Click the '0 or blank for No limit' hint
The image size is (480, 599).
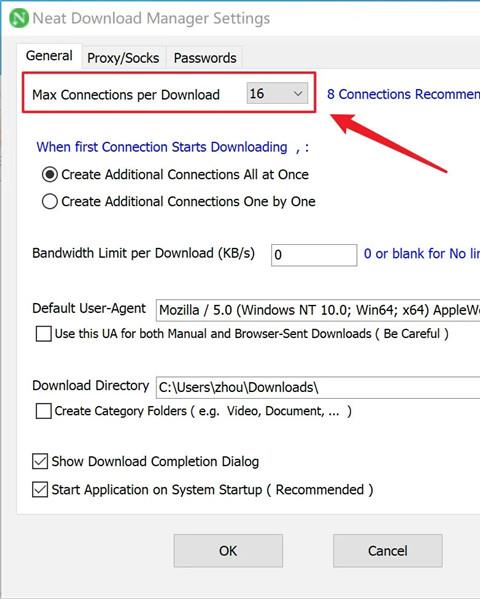(422, 254)
